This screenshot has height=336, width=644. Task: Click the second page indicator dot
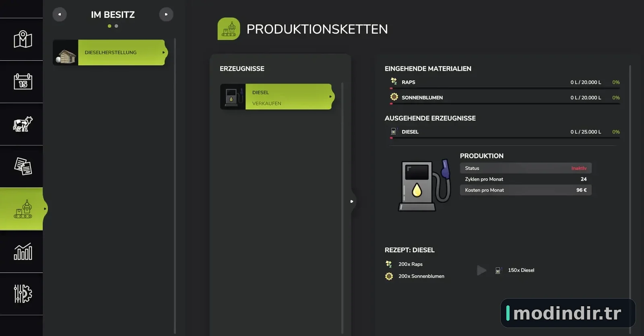(x=116, y=26)
